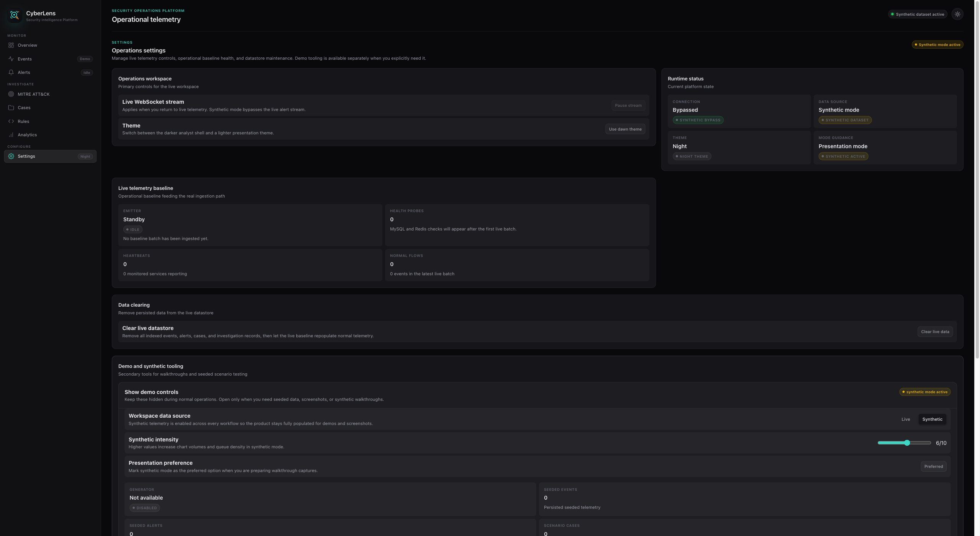Click the Overview grid icon
The width and height of the screenshot is (980, 536).
pos(11,45)
